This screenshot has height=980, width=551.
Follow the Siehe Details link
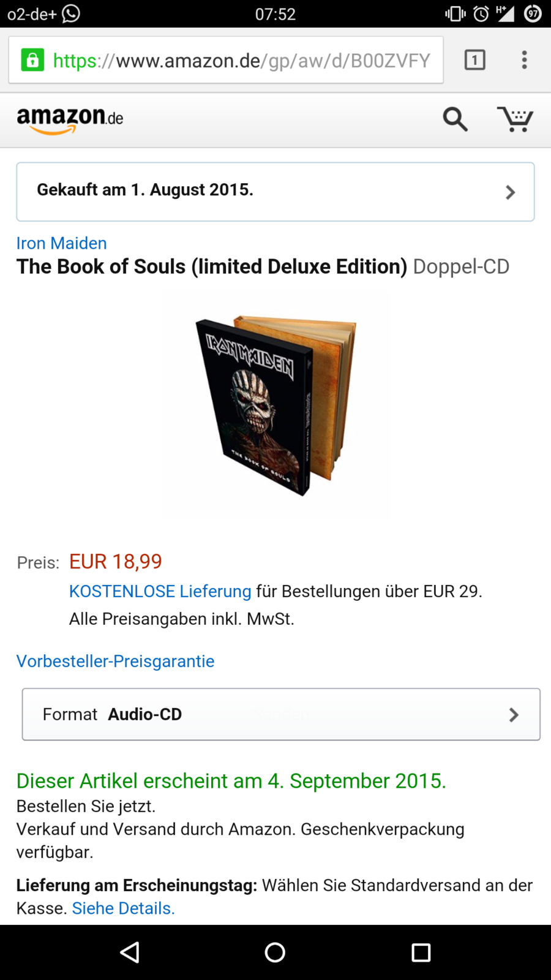coord(124,908)
